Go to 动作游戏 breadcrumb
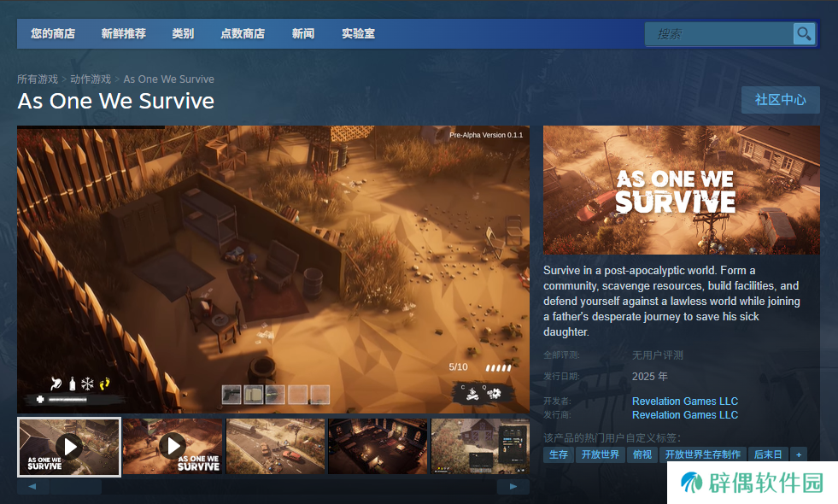Viewport: 838px width, 504px height. (x=91, y=79)
